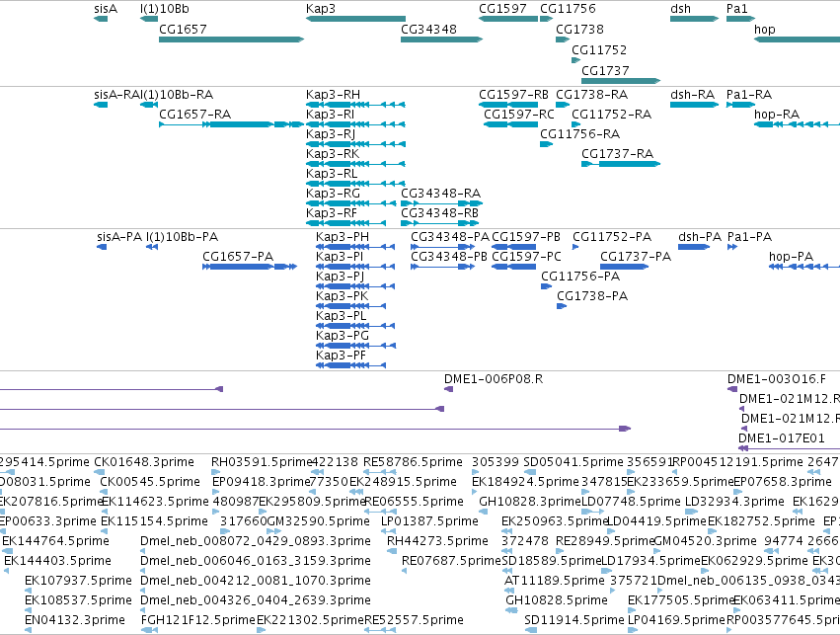Click the CG11752-RA transcript label
The width and height of the screenshot is (840, 635).
pyautogui.click(x=611, y=115)
